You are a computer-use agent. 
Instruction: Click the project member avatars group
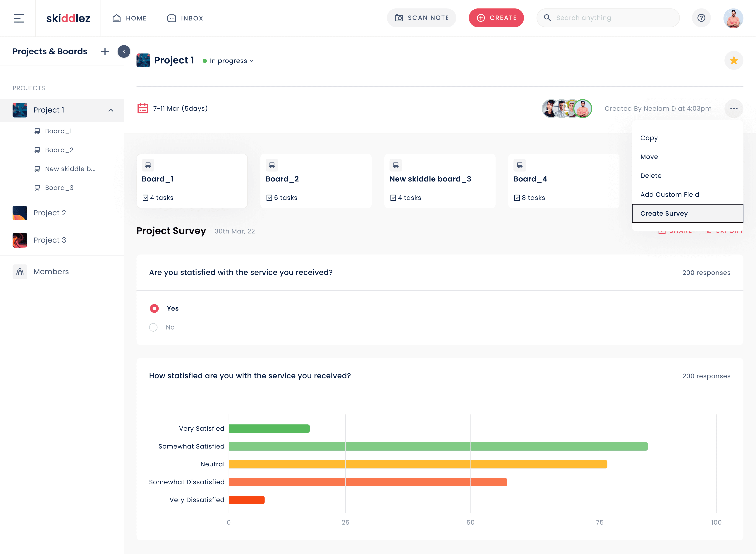[x=567, y=108]
